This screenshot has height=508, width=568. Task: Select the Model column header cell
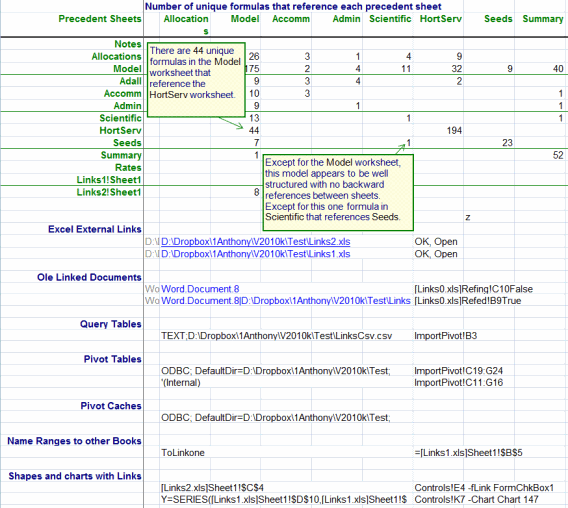[245, 19]
